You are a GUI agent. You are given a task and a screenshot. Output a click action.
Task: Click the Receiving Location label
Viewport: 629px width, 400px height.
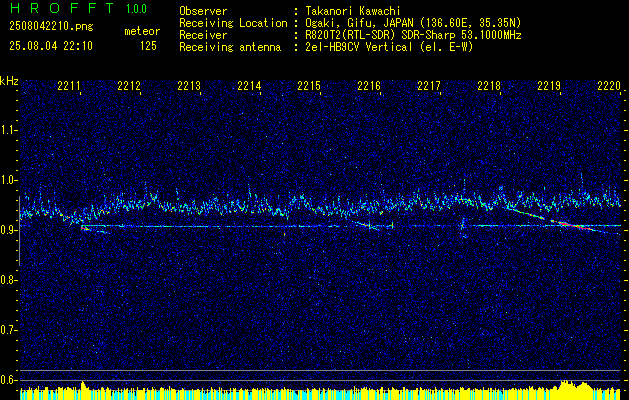pyautogui.click(x=233, y=23)
